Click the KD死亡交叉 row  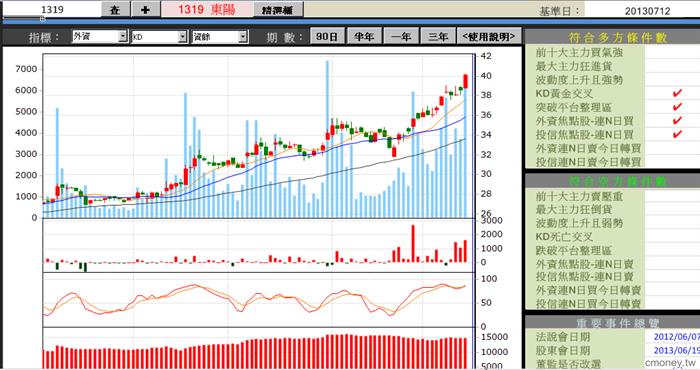click(612, 237)
